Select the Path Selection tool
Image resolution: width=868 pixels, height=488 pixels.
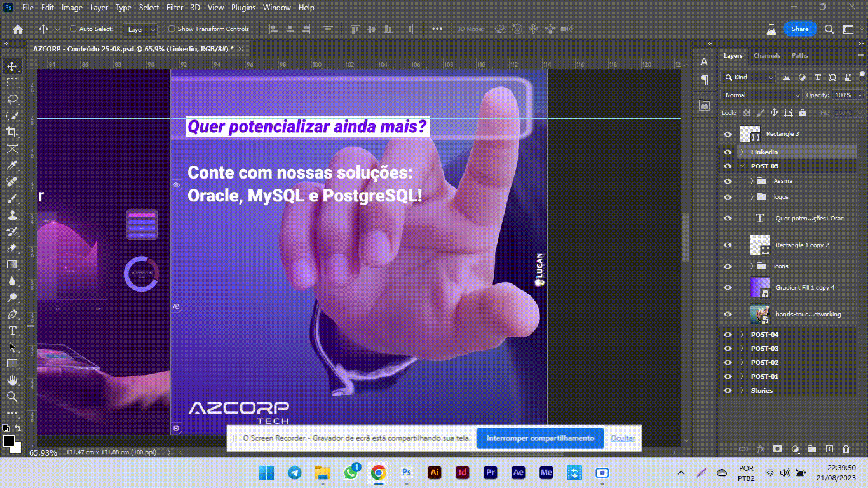11,347
